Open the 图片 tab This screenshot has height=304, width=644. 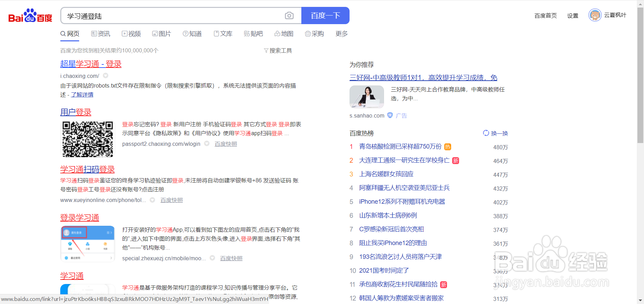tap(162, 34)
